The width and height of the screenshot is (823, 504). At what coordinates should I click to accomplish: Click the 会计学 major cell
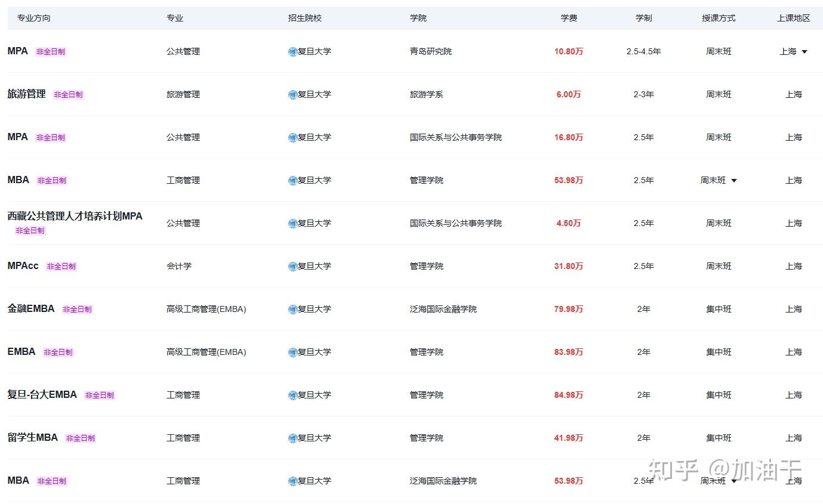(x=179, y=267)
